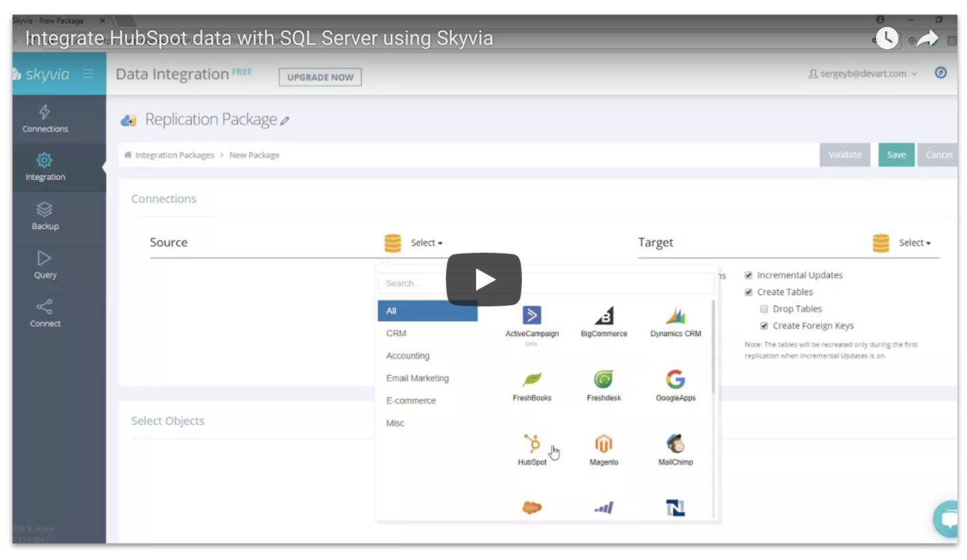Select the purple bar chart connector
967x560 pixels.
coord(604,508)
